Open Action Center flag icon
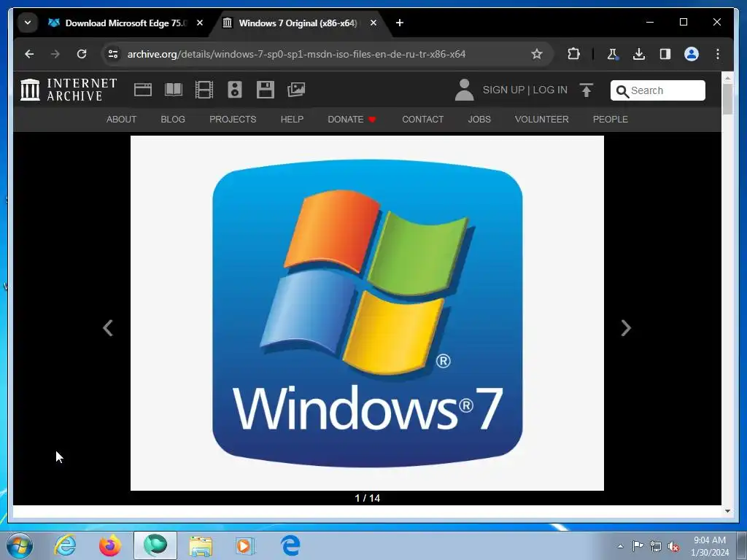The image size is (747, 560). (638, 546)
